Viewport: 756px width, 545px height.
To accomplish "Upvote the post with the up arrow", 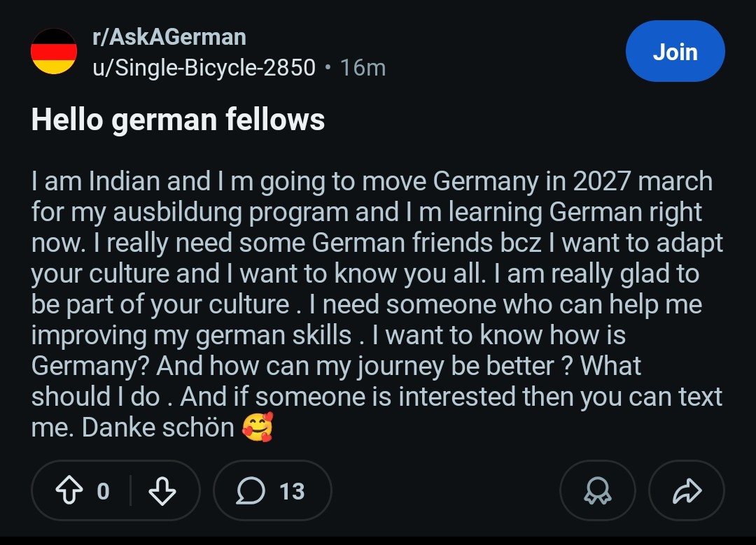I will click(x=69, y=490).
